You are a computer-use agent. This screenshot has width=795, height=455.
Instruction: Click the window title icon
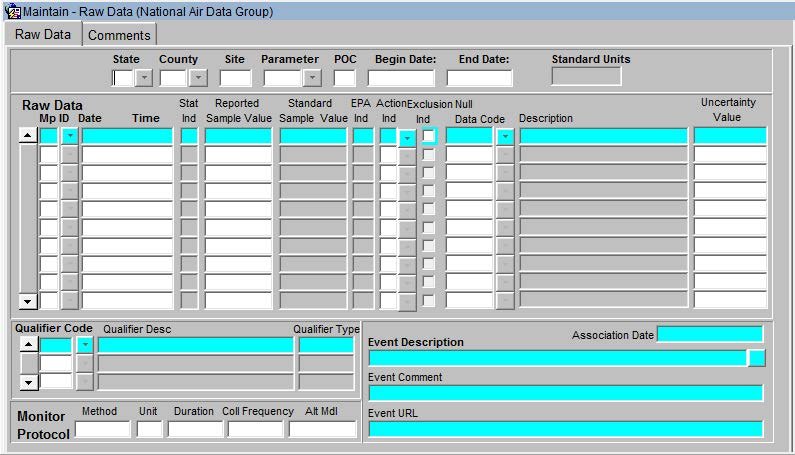[12, 11]
